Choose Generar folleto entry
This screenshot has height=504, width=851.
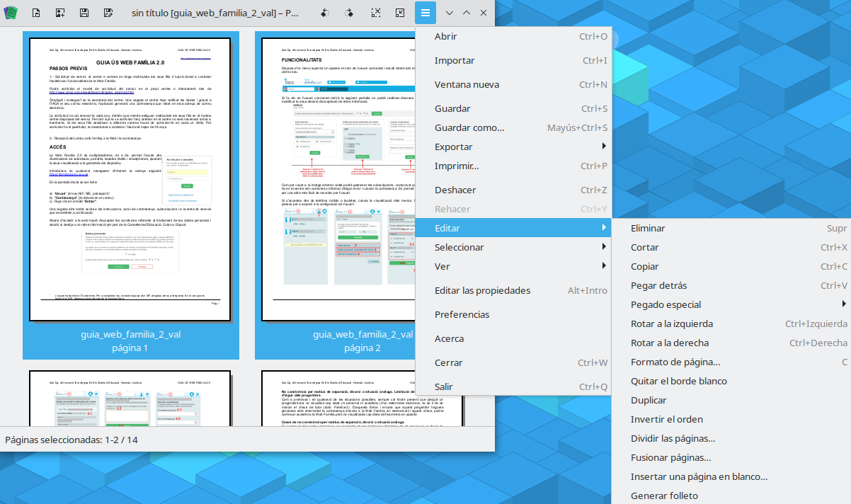point(731,496)
